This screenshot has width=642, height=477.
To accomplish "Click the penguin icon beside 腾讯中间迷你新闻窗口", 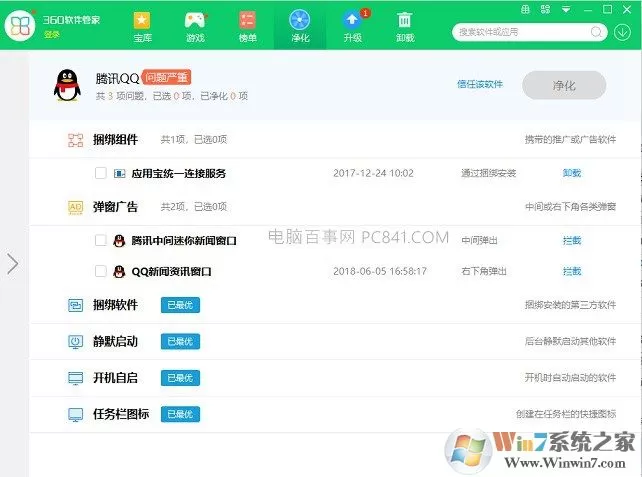I will 119,240.
